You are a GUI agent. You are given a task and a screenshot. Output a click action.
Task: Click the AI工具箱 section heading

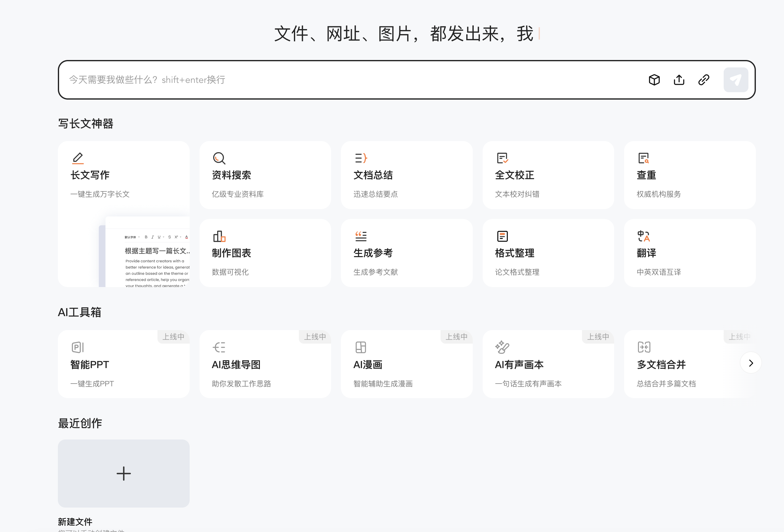pyautogui.click(x=80, y=312)
